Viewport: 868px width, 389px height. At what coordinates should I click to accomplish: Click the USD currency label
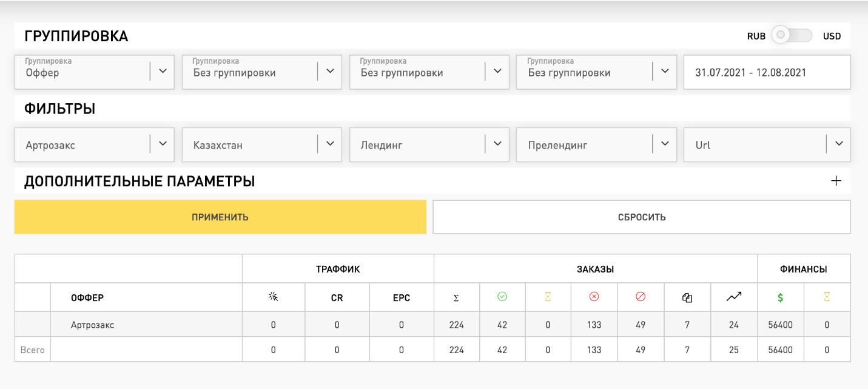832,36
